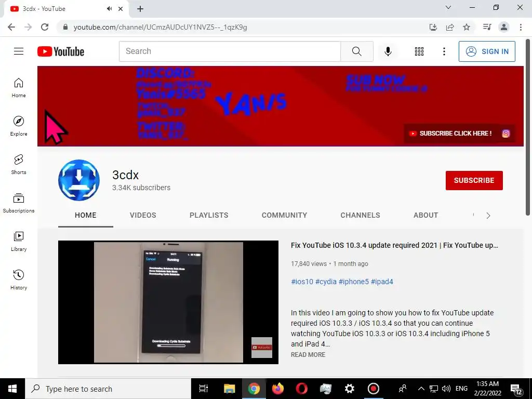532x399 pixels.
Task: Click the #cydia hashtag
Action: click(326, 282)
